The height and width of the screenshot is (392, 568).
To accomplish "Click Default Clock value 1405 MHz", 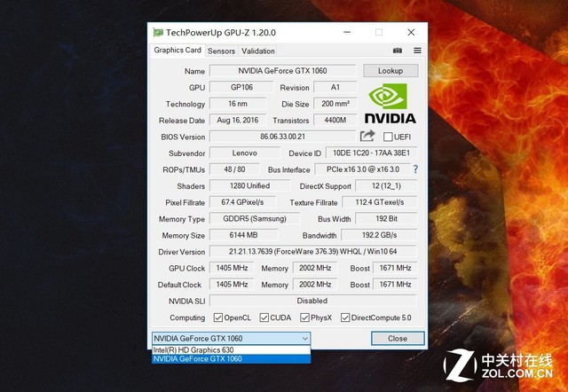I will pyautogui.click(x=232, y=285).
